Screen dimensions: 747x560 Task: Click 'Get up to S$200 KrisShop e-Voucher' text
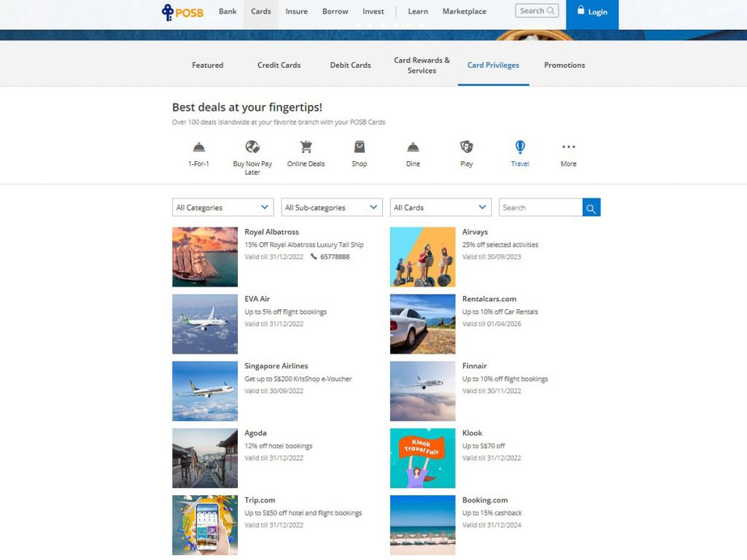coord(298,379)
